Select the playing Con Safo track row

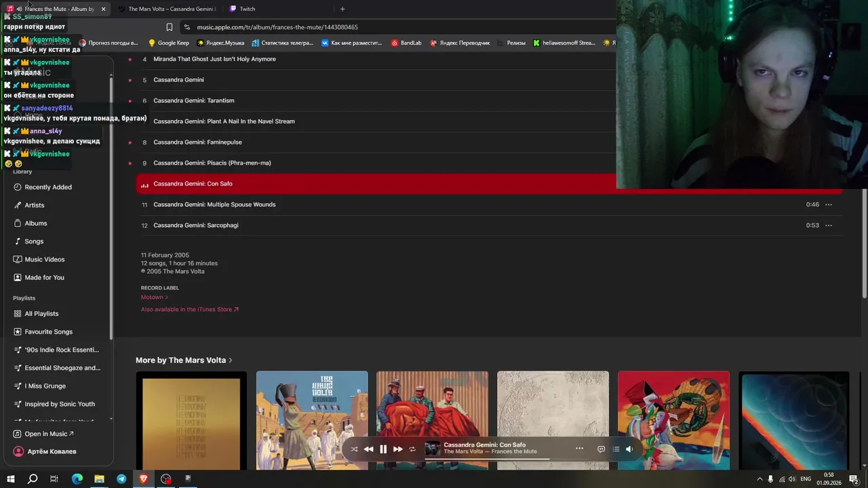coord(489,184)
